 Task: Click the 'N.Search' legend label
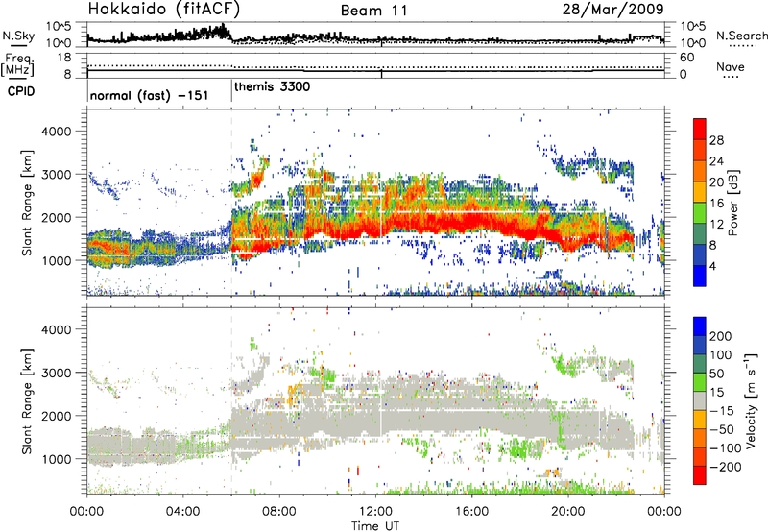click(x=741, y=36)
